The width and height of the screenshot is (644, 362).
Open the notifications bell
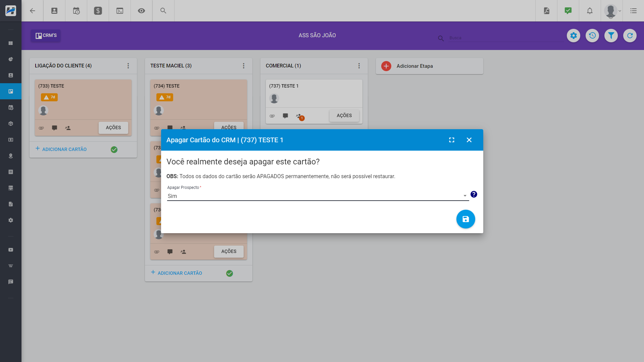(x=590, y=11)
